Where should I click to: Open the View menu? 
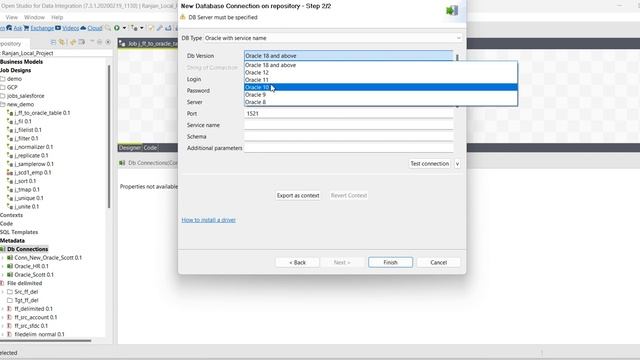click(x=11, y=17)
